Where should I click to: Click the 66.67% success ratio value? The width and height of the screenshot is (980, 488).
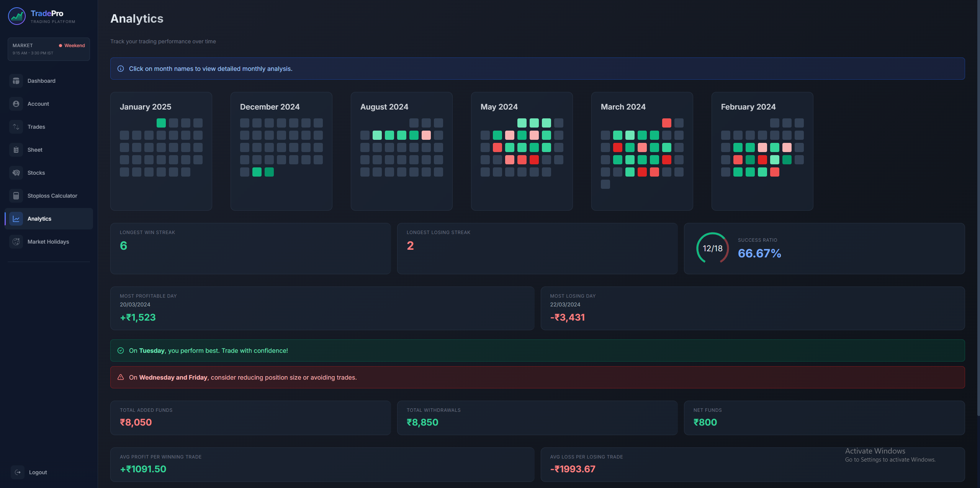click(x=759, y=253)
